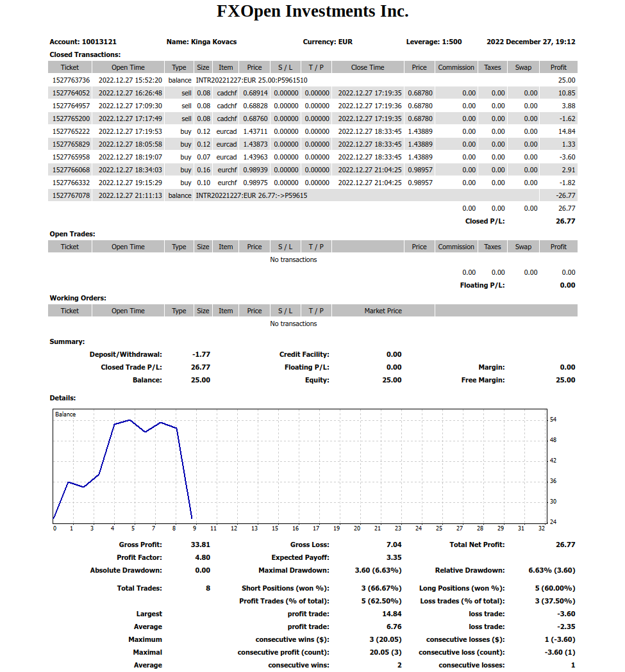Click ticket 1527766068 cell
This screenshot has width=625, height=672.
[71, 170]
